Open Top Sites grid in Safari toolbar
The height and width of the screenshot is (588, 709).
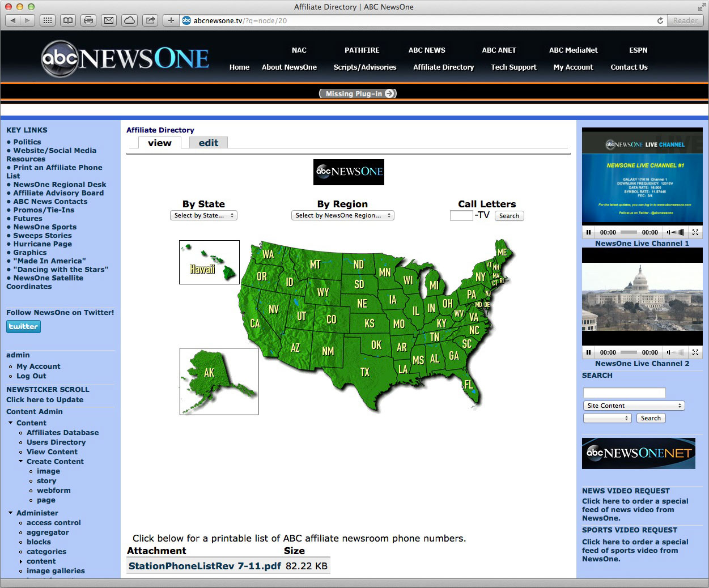pyautogui.click(x=48, y=20)
